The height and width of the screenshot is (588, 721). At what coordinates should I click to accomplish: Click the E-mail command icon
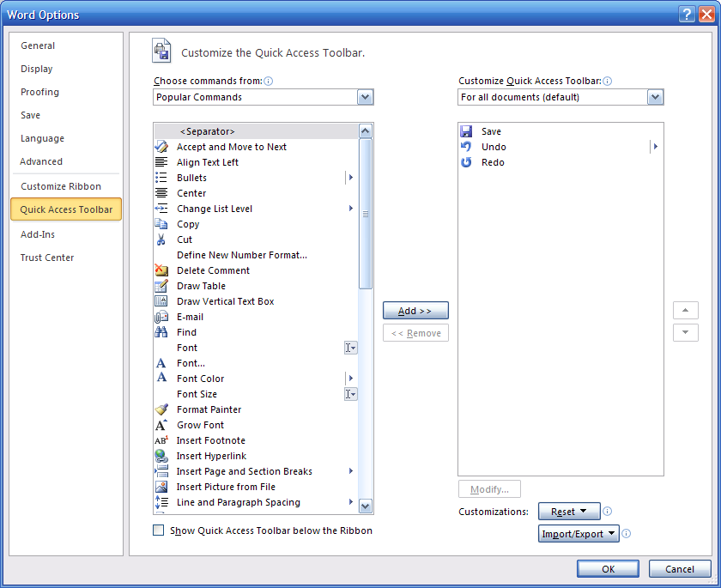pos(161,317)
